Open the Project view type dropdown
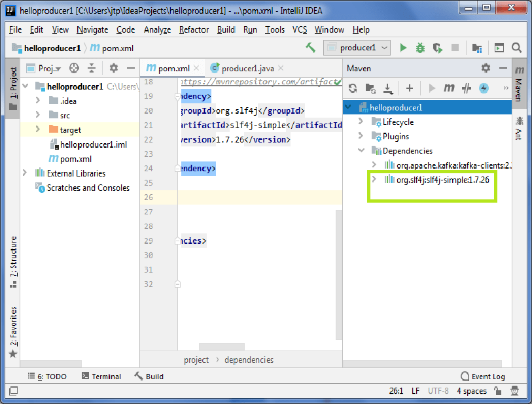The height and width of the screenshot is (404, 532). tap(44, 69)
